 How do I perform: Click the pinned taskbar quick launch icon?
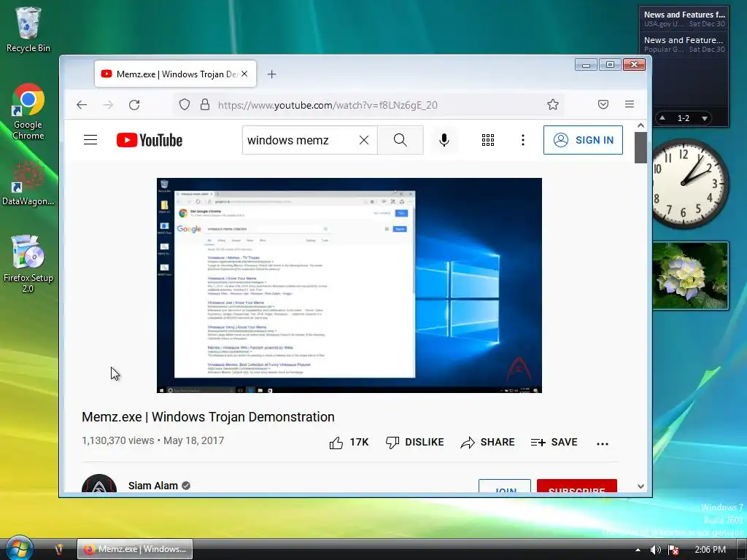pyautogui.click(x=59, y=549)
